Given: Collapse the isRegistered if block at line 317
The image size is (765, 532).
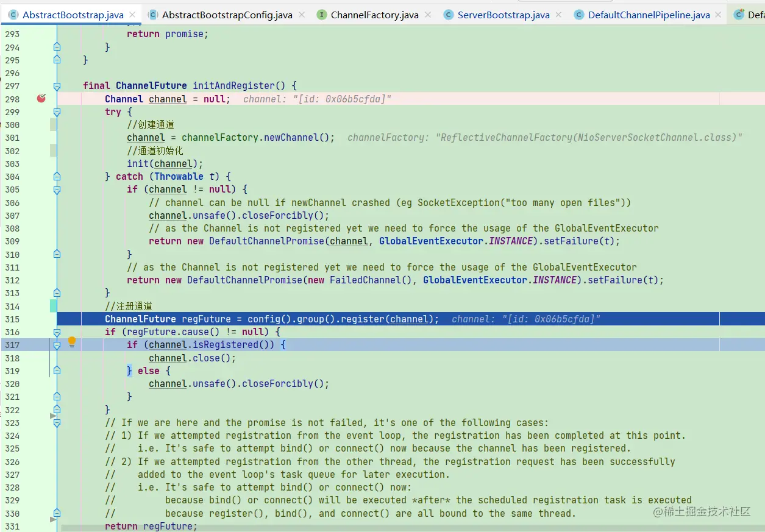Looking at the screenshot, I should [57, 345].
